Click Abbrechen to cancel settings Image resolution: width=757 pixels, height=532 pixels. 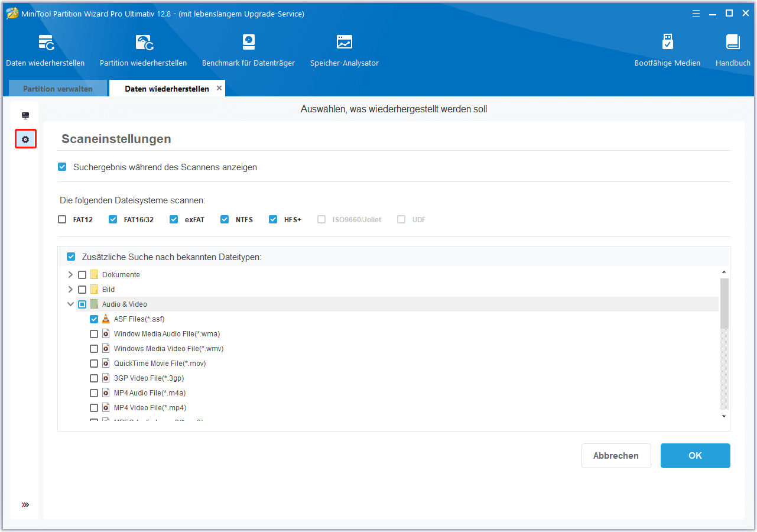pyautogui.click(x=616, y=456)
